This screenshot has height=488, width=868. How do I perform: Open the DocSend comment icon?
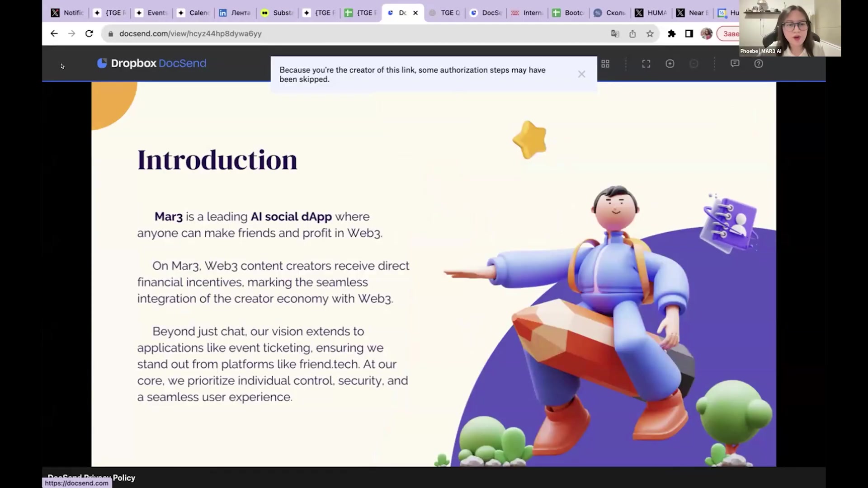tap(735, 64)
